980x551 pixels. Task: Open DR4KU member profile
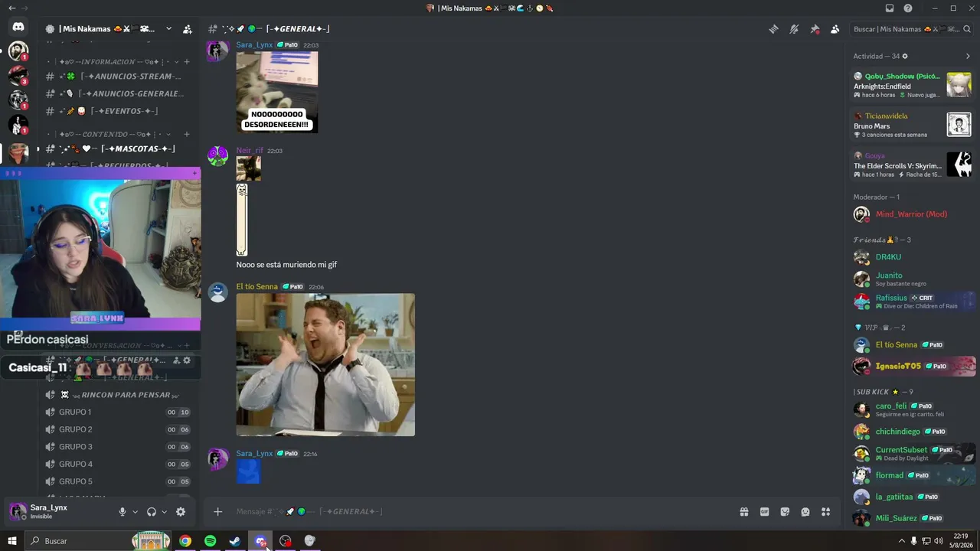912,257
